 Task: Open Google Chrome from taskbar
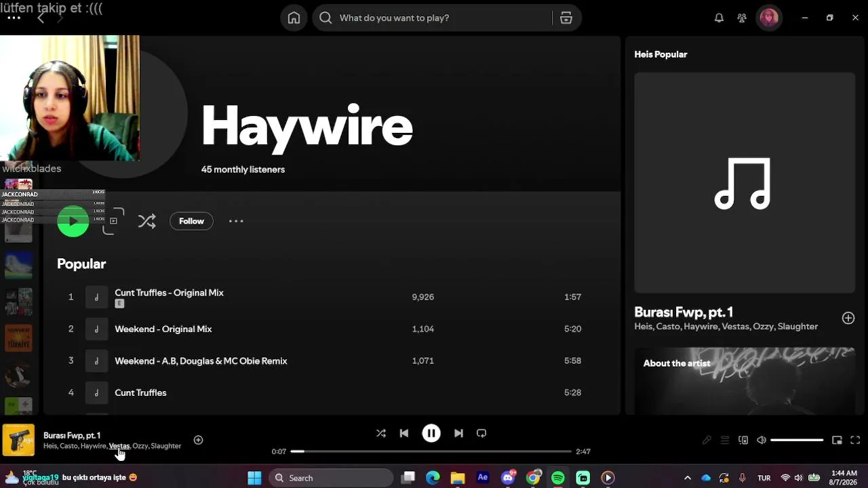click(x=533, y=478)
